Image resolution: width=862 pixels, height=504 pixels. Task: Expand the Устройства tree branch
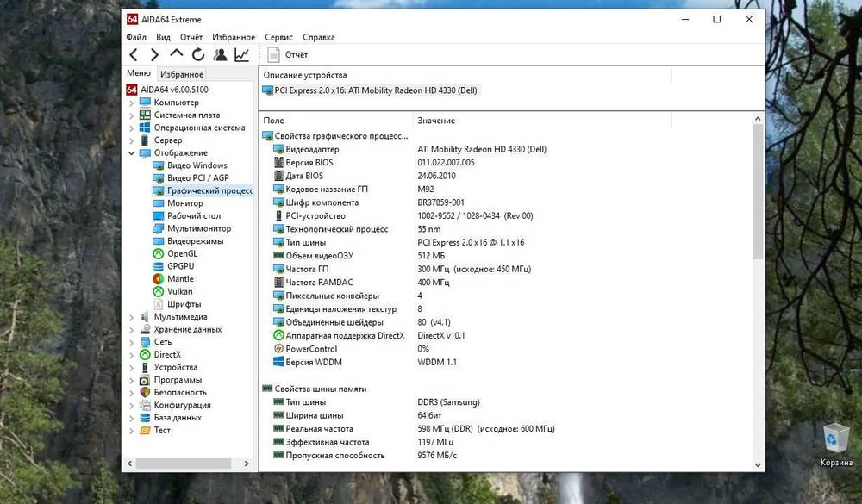(131, 368)
